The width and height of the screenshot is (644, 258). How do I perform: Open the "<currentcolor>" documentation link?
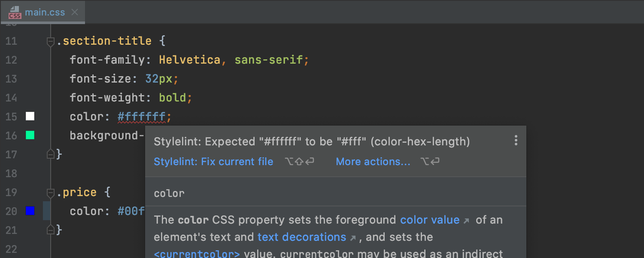[x=197, y=254]
